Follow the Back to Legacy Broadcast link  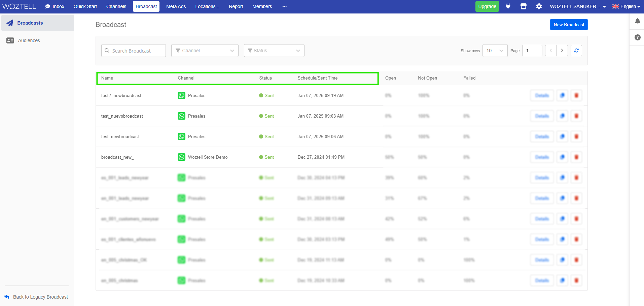click(x=40, y=297)
